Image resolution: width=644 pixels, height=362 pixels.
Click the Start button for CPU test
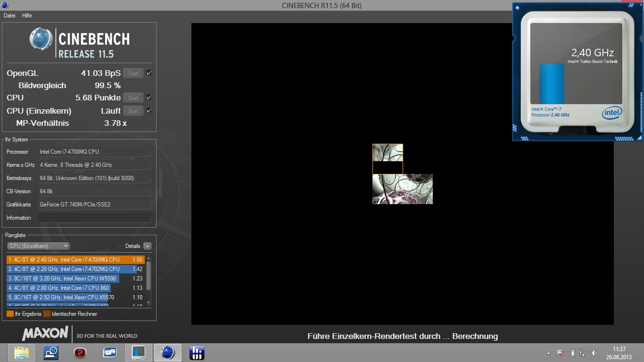pos(133,98)
